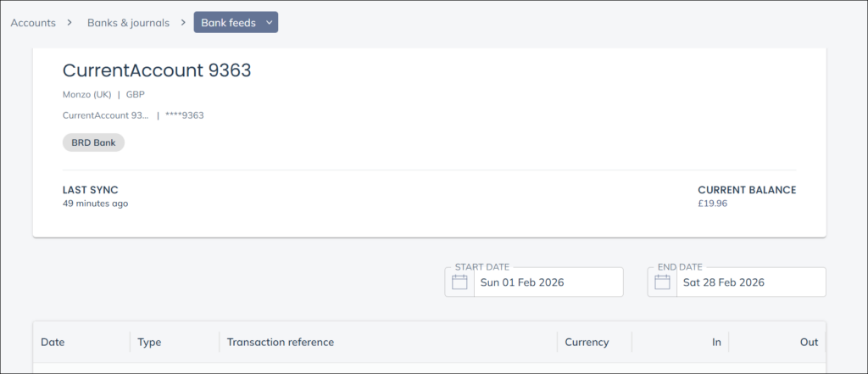Image resolution: width=868 pixels, height=374 pixels.
Task: Click the GBP currency label
Action: click(x=136, y=94)
